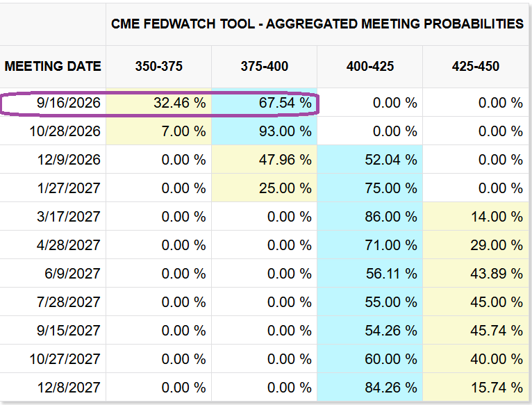Viewport: 532px width, 405px height.
Task: Click the 15.74 % cell
Action: [476, 388]
